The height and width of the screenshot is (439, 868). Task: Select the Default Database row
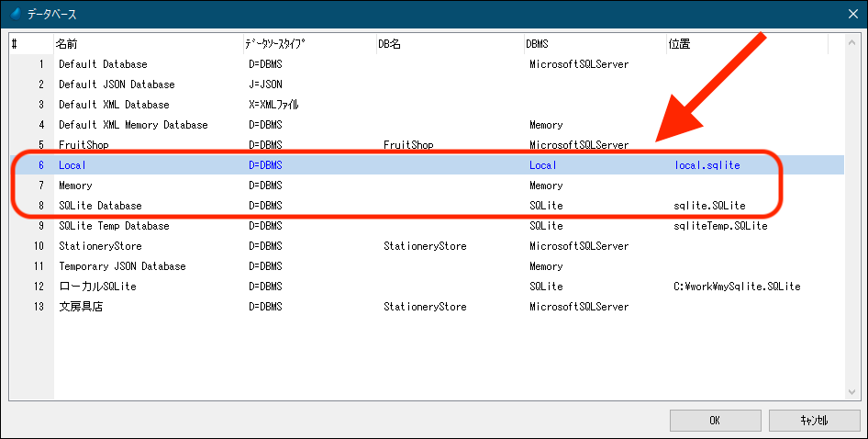(x=103, y=64)
